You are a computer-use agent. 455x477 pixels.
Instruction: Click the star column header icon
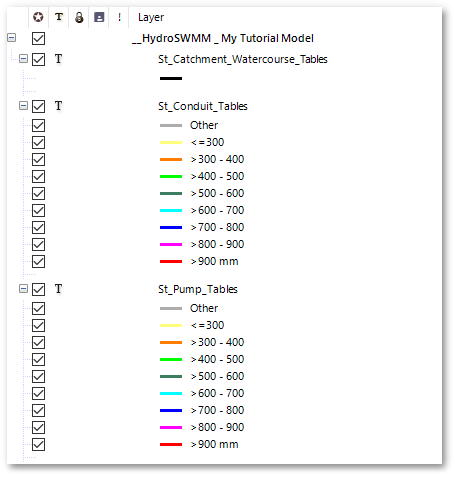(x=38, y=17)
